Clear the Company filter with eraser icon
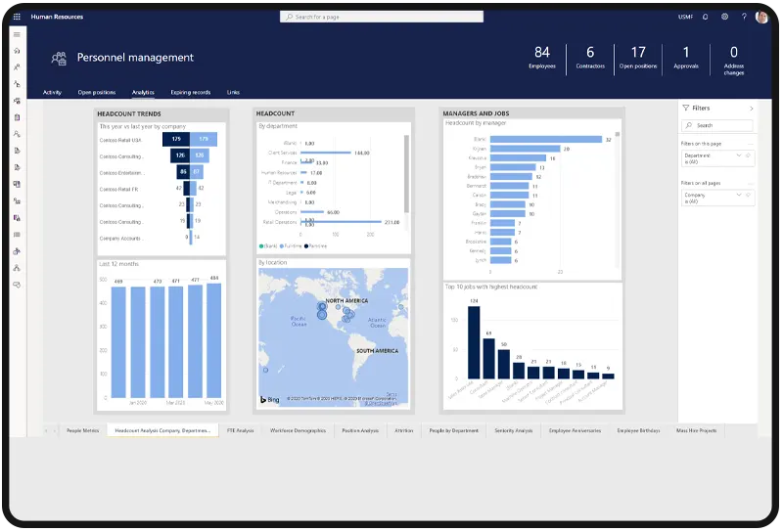 (750, 195)
